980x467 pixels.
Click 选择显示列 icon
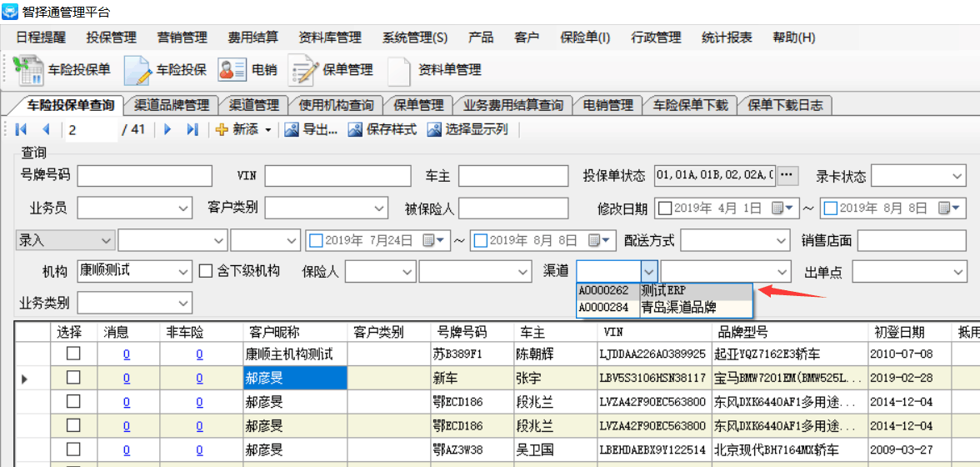434,129
